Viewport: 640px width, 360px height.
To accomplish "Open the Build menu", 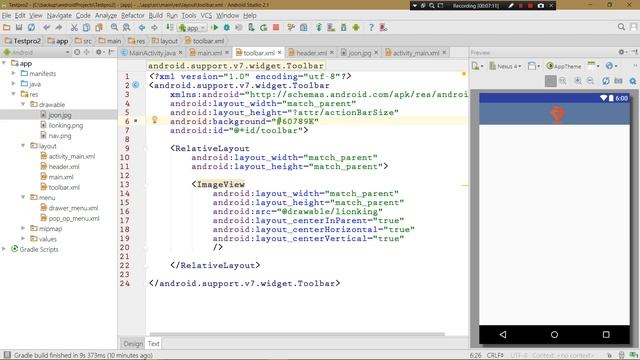I will point(156,16).
